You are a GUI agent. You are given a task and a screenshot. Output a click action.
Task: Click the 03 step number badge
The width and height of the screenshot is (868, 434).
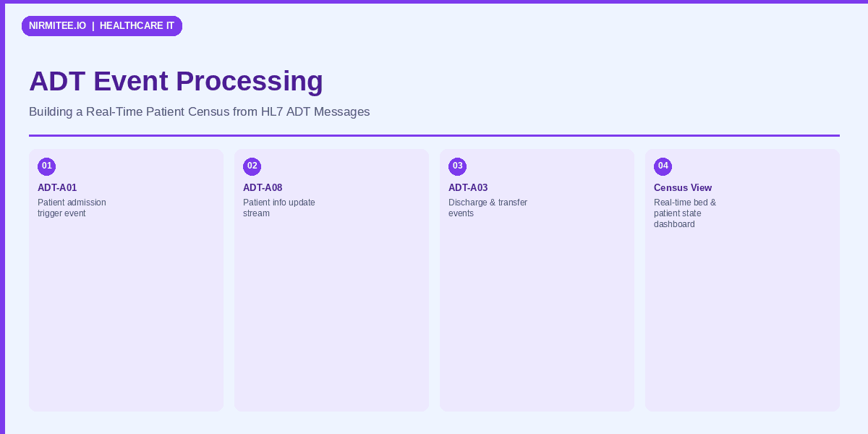(x=458, y=166)
